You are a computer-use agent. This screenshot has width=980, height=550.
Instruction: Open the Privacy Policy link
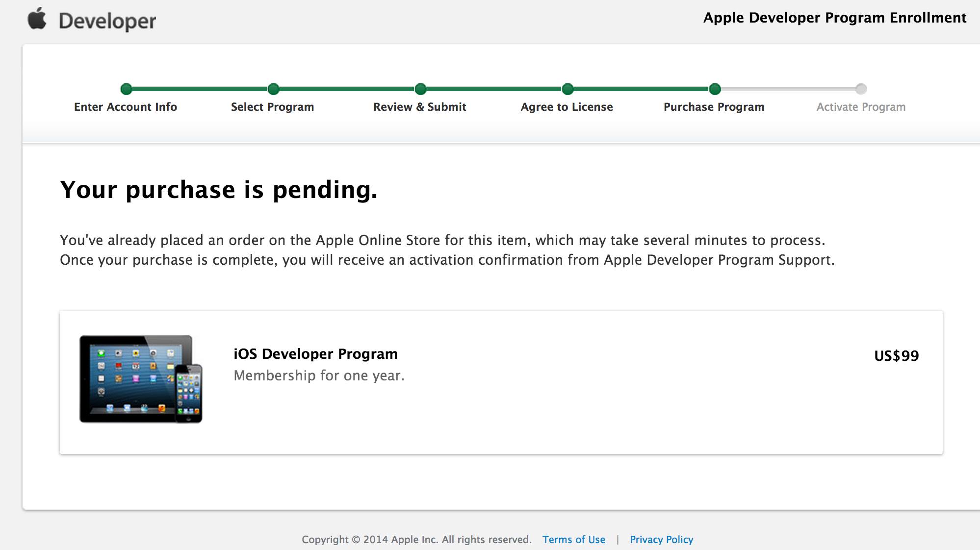coord(661,539)
